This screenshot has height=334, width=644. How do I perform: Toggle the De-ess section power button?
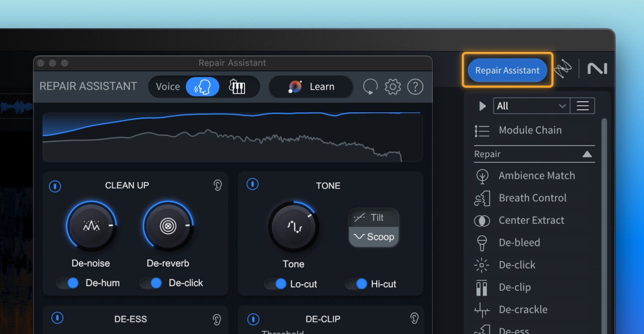point(57,318)
